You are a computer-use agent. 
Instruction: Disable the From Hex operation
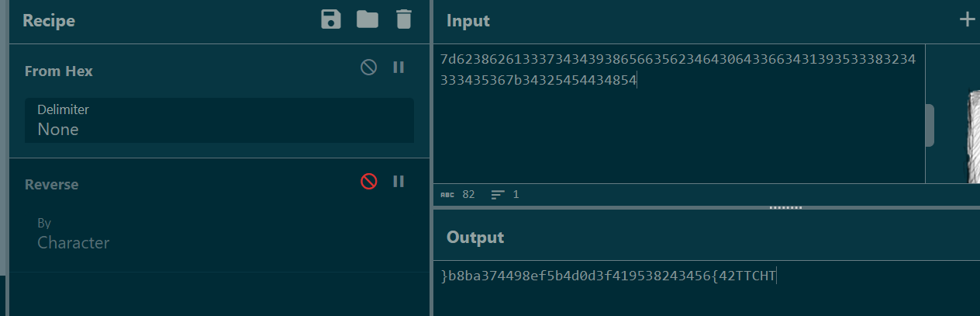click(369, 68)
